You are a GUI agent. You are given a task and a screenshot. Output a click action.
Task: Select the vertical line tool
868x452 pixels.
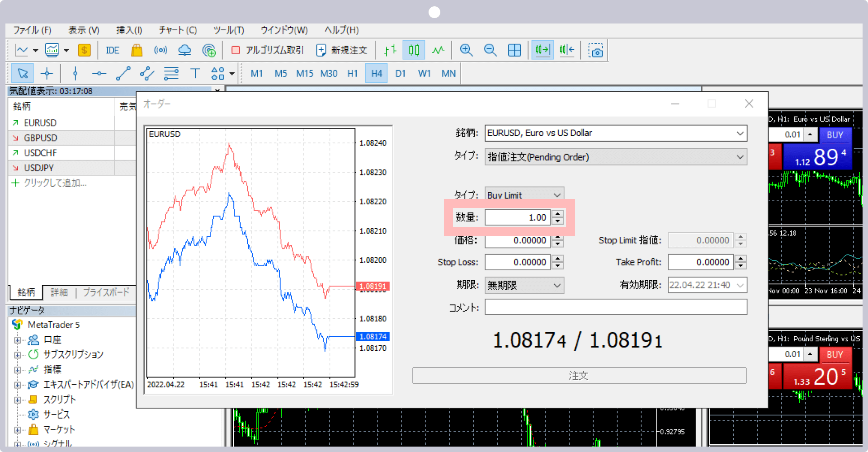click(x=75, y=73)
